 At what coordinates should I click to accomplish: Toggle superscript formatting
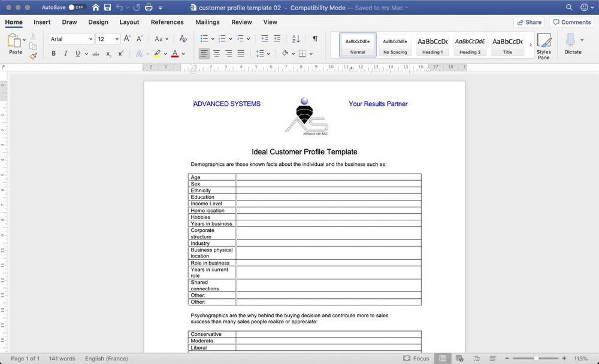120,53
